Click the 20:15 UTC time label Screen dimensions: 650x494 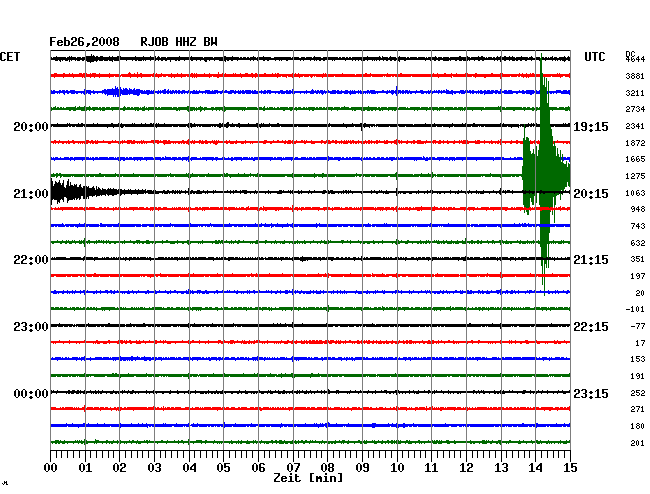pyautogui.click(x=591, y=194)
